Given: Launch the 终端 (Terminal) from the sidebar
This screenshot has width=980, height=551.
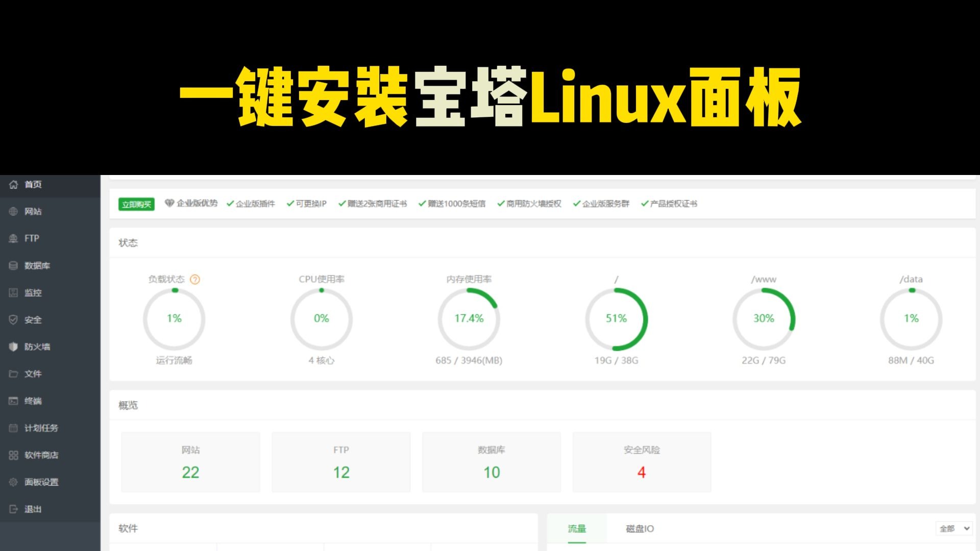Looking at the screenshot, I should (33, 401).
